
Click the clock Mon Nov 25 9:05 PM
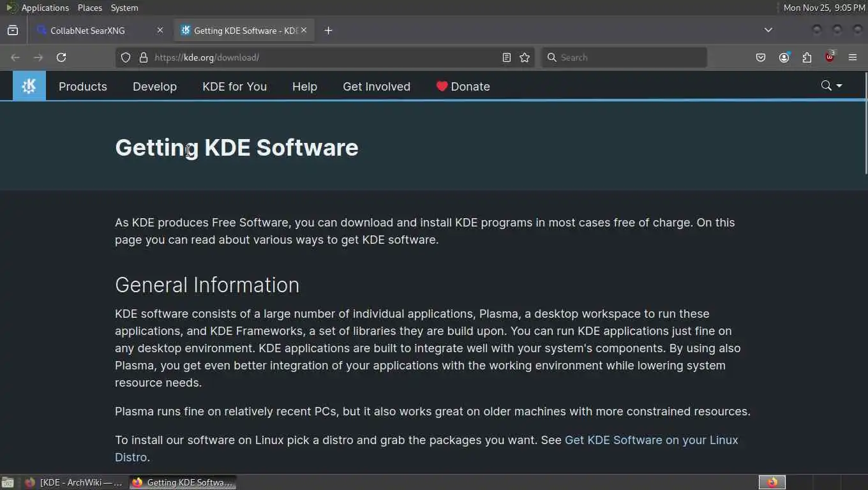coord(824,8)
